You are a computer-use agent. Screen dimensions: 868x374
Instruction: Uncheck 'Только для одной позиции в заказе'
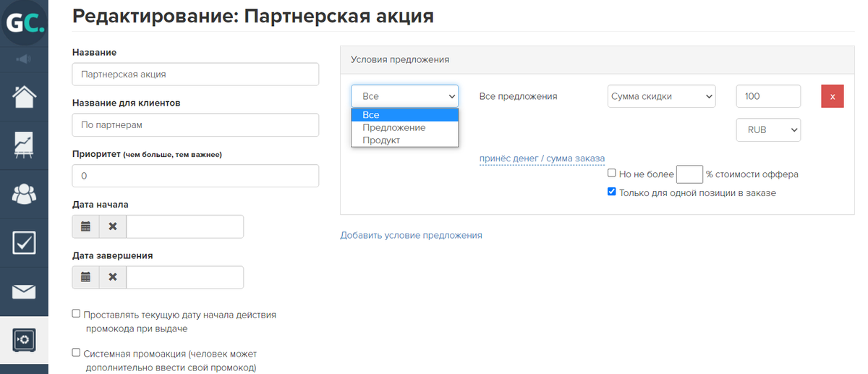click(612, 192)
